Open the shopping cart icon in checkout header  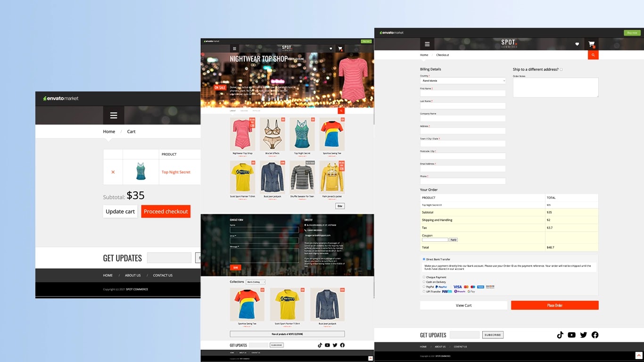[x=591, y=44]
